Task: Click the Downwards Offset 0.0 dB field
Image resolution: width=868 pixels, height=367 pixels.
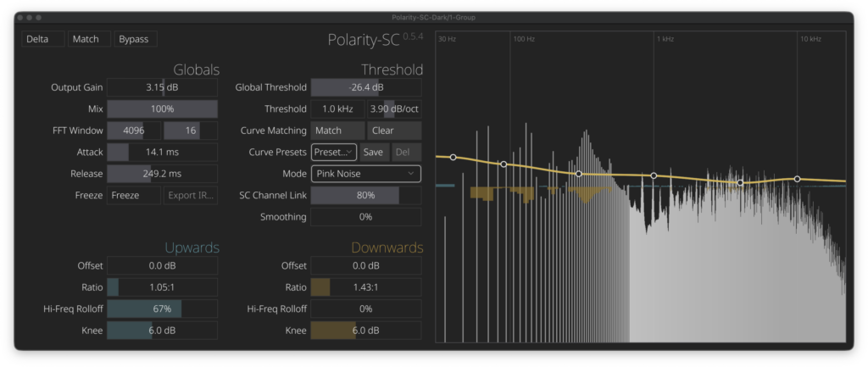Action: pyautogui.click(x=366, y=265)
